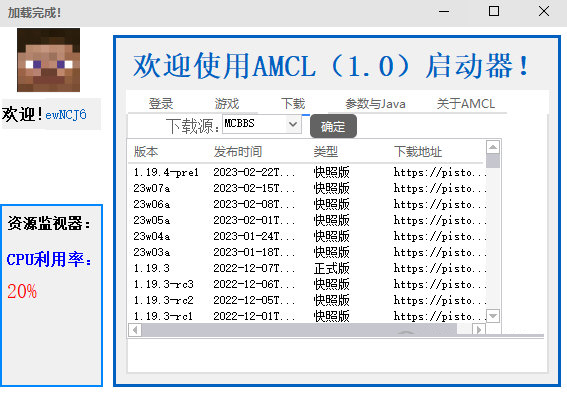Maximize the launcher window
The image size is (567, 396).
tap(494, 11)
